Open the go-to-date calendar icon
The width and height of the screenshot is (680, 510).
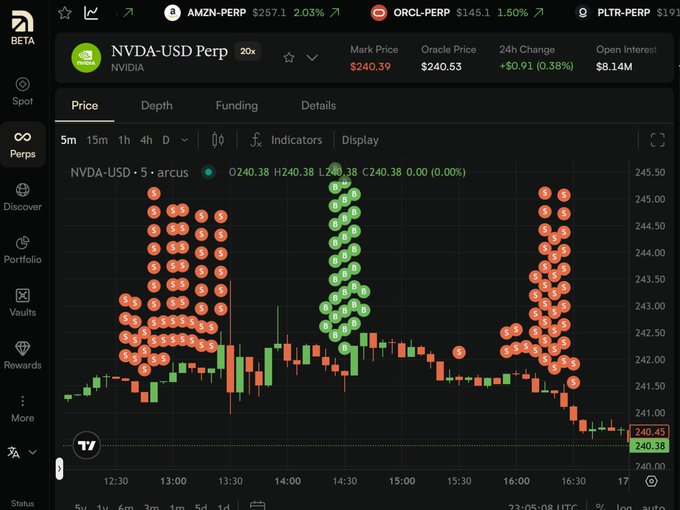point(258,506)
